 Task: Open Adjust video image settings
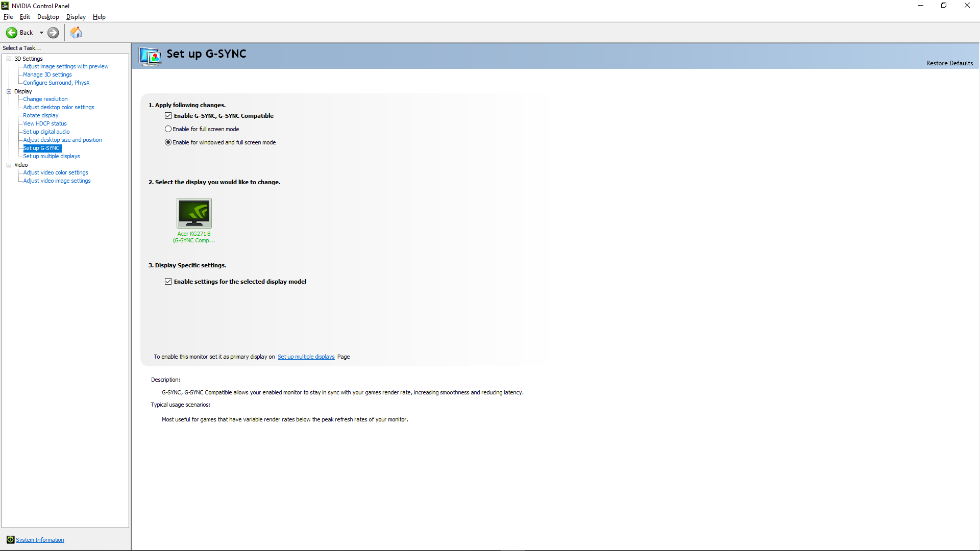[57, 181]
